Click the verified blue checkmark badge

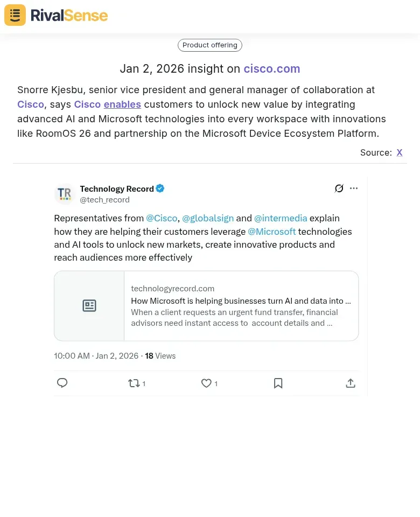(x=160, y=188)
